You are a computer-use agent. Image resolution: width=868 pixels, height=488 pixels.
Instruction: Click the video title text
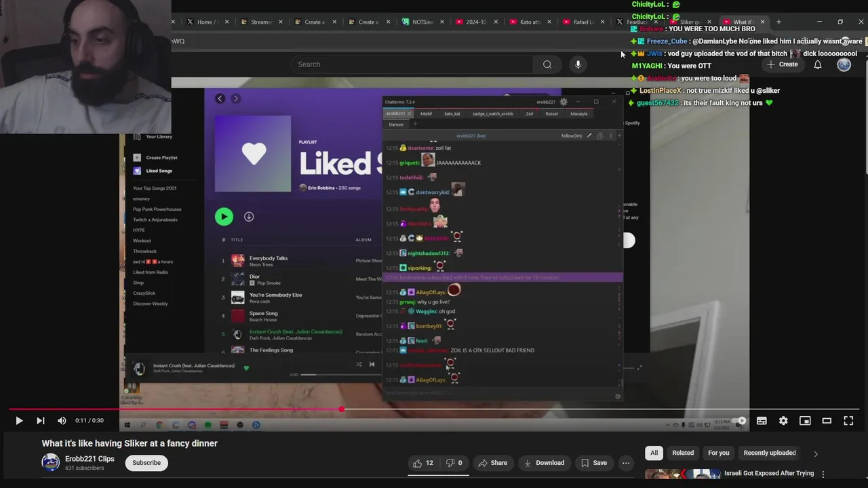coord(130,443)
